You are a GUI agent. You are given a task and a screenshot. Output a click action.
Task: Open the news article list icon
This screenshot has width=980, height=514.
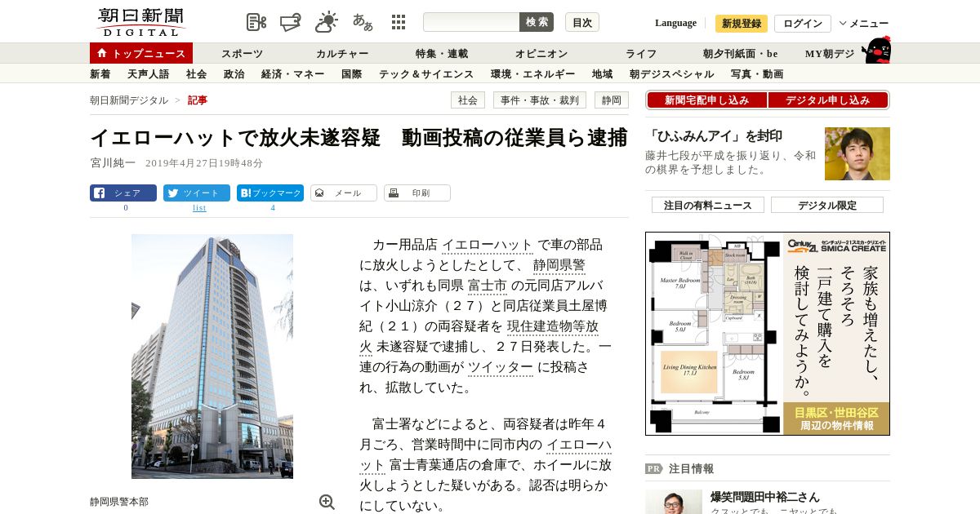(x=256, y=22)
